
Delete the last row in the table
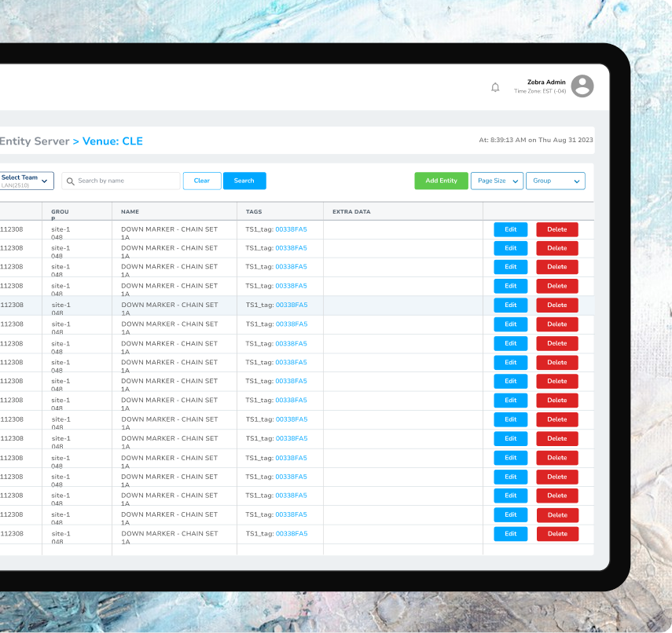click(557, 533)
